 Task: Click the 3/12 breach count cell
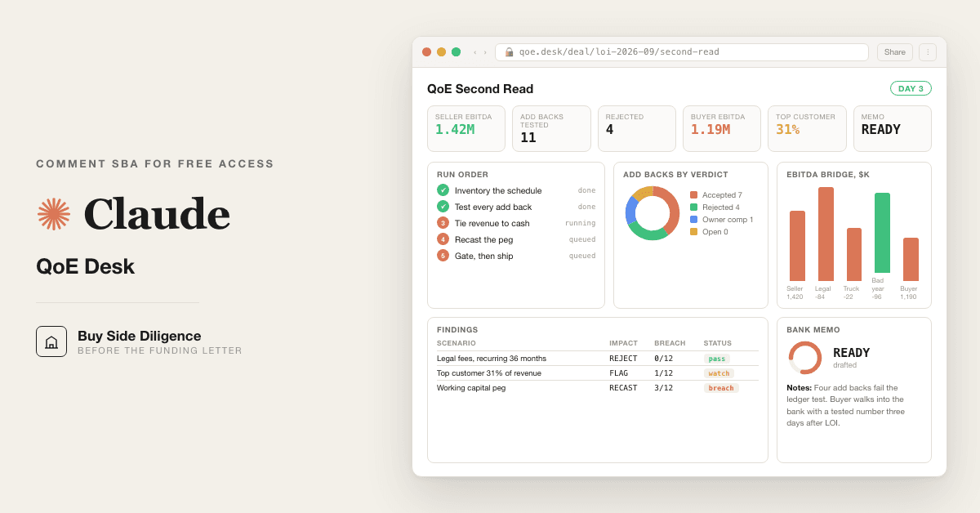pos(664,388)
